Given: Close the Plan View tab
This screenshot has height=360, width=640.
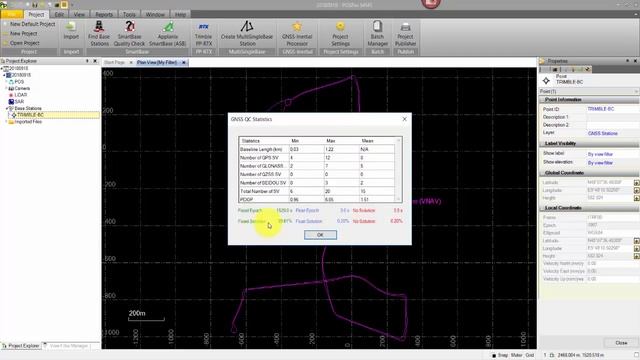Looking at the screenshot, I should pos(184,62).
